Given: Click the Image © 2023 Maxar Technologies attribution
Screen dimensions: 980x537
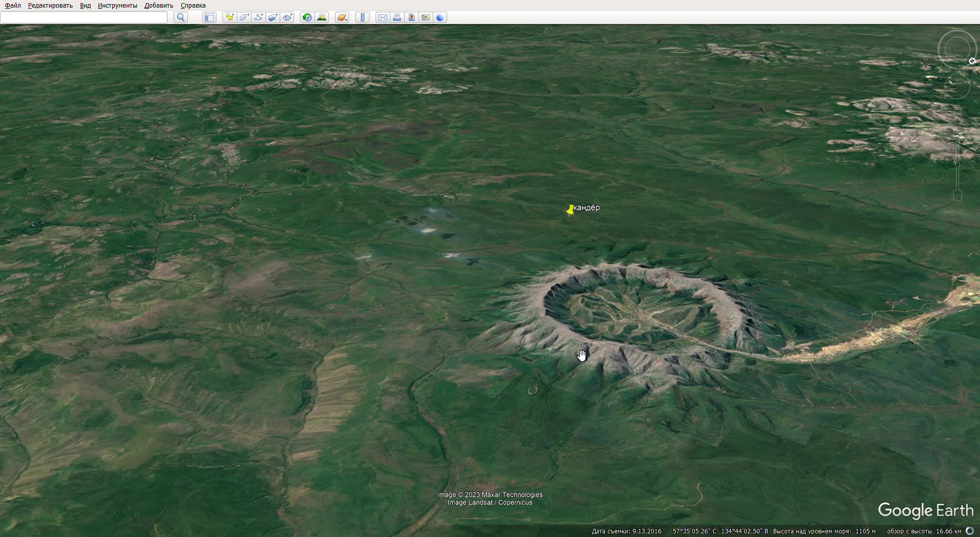Looking at the screenshot, I should [x=489, y=495].
